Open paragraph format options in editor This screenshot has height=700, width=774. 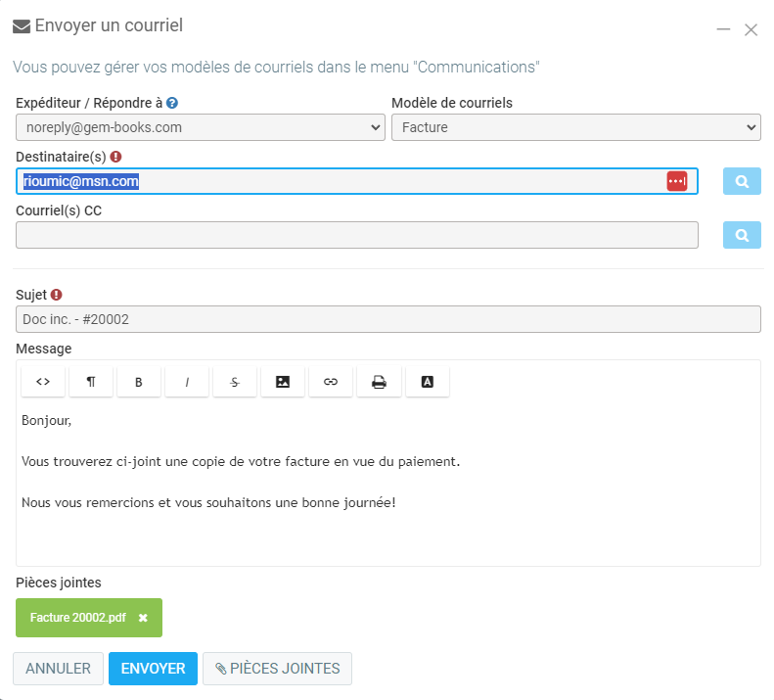pos(91,382)
